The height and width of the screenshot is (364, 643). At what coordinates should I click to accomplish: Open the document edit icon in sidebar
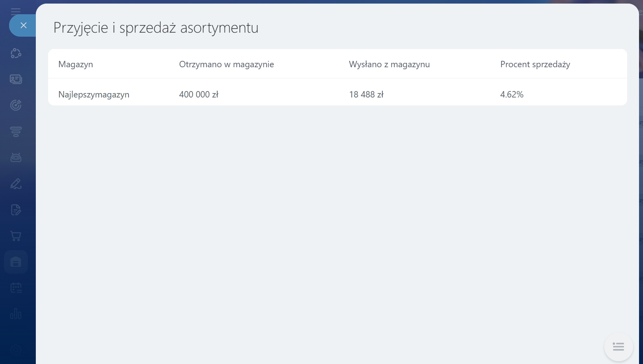(x=16, y=210)
